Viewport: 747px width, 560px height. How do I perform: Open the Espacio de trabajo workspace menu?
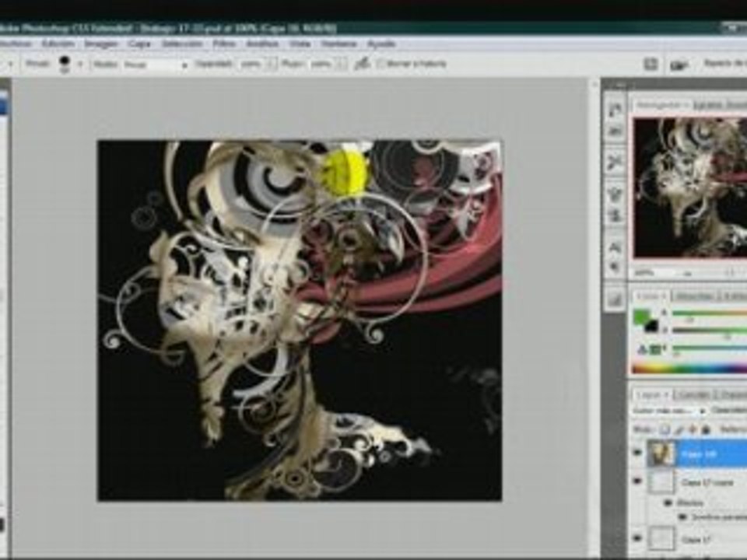[725, 63]
